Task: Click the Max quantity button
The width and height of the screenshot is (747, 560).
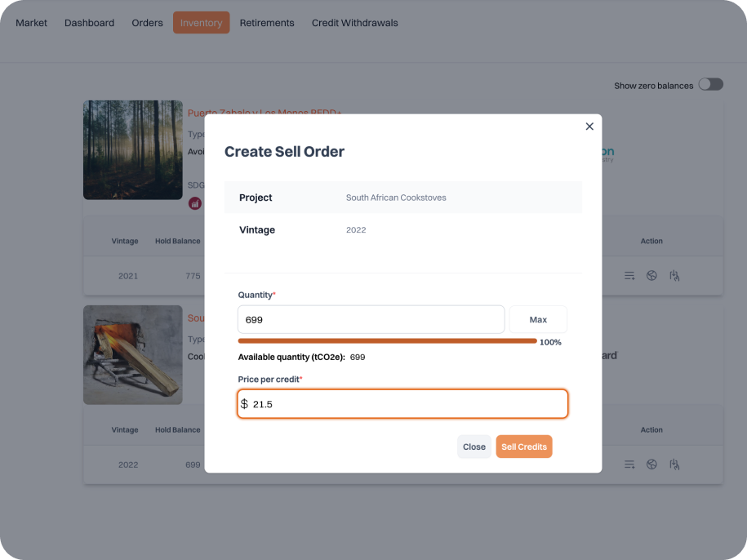Action: [538, 320]
